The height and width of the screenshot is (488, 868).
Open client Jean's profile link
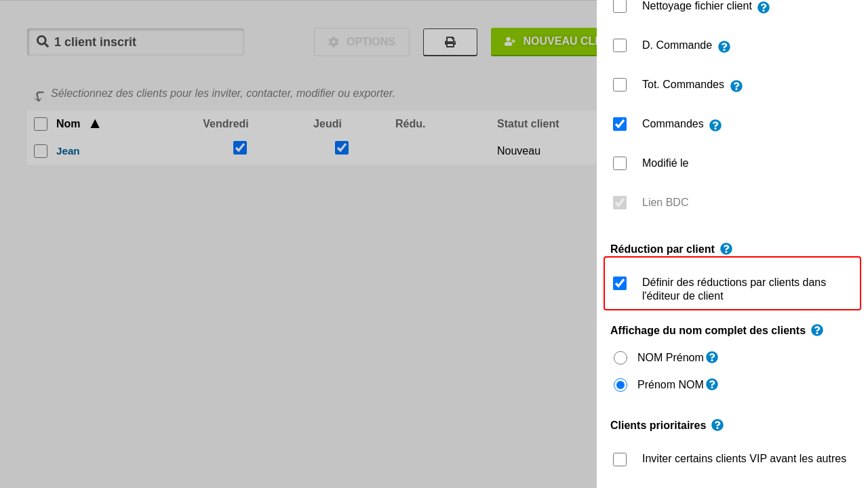68,151
